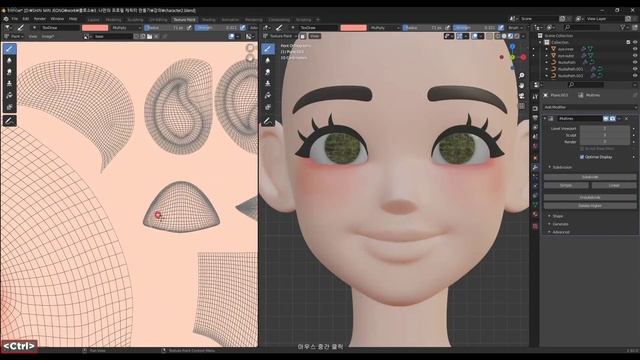The height and width of the screenshot is (360, 640).
Task: Select the Clone tool in the 3D viewport toolbar
Action: pyautogui.click(x=268, y=84)
